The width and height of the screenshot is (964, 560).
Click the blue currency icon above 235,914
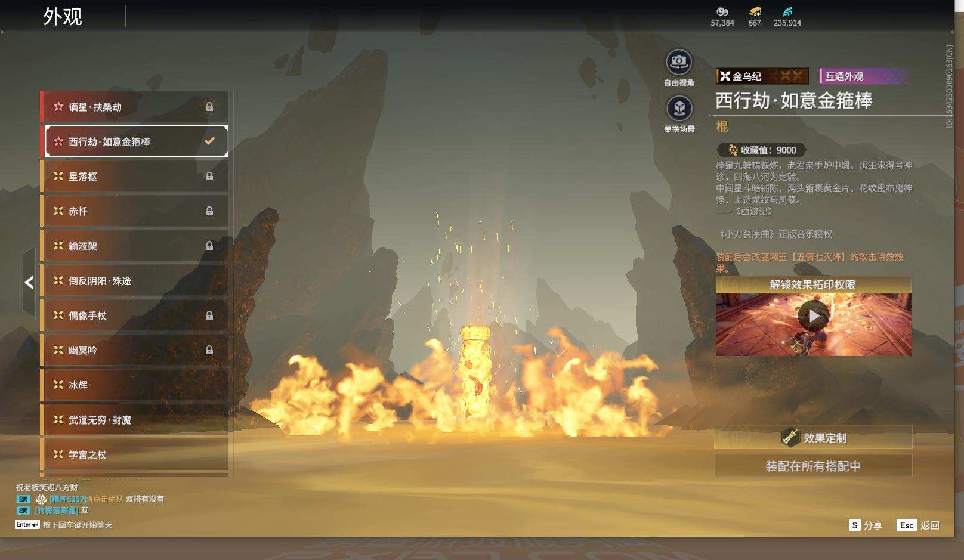787,11
